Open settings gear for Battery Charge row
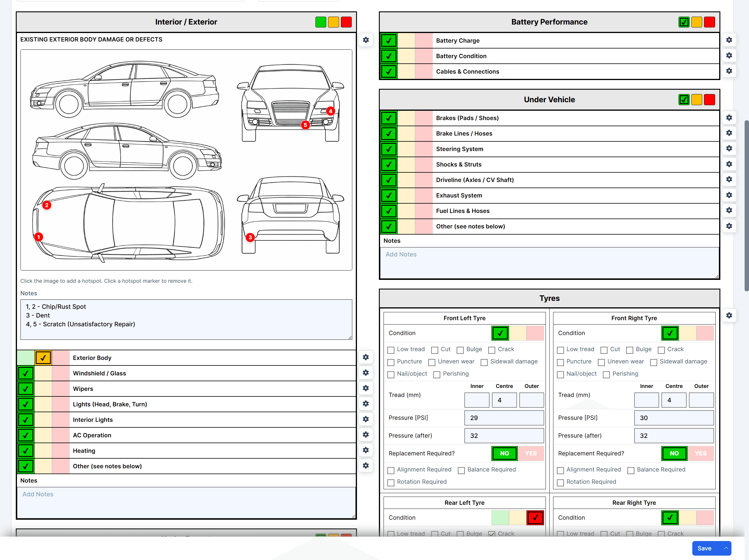This screenshot has width=749, height=560. 729,40
